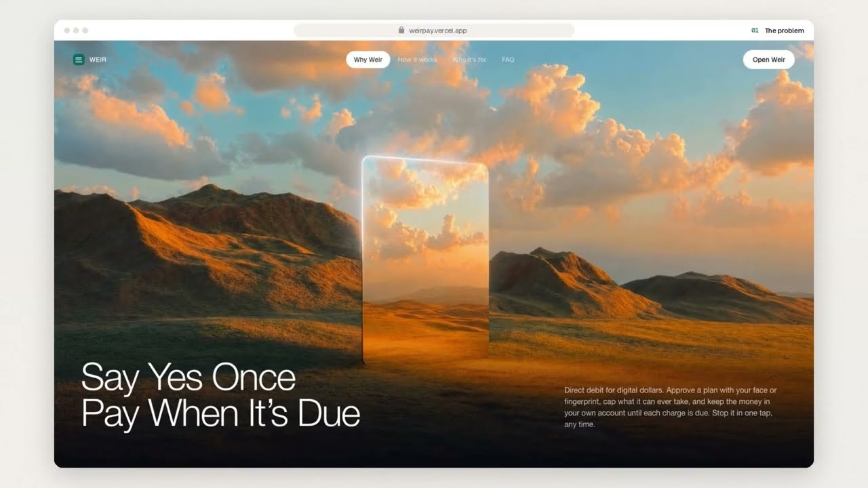The image size is (868, 488).
Task: Click the Direct debit description paragraph
Action: coord(671,407)
